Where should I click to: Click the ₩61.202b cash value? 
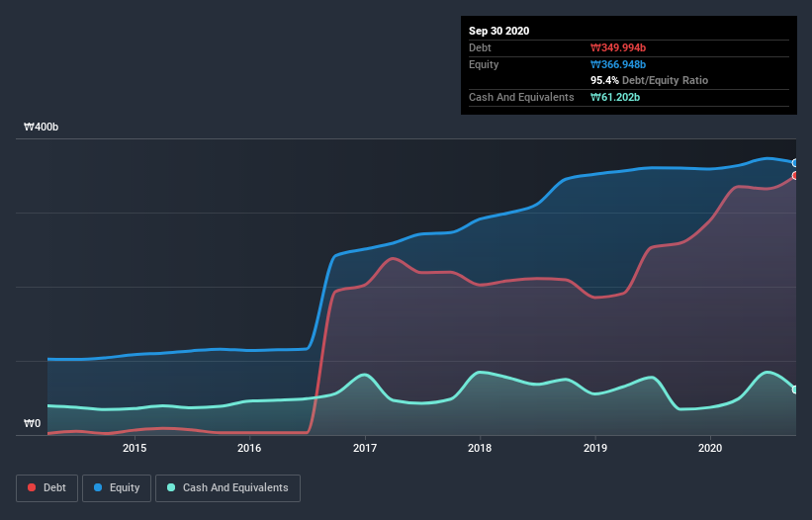click(615, 97)
